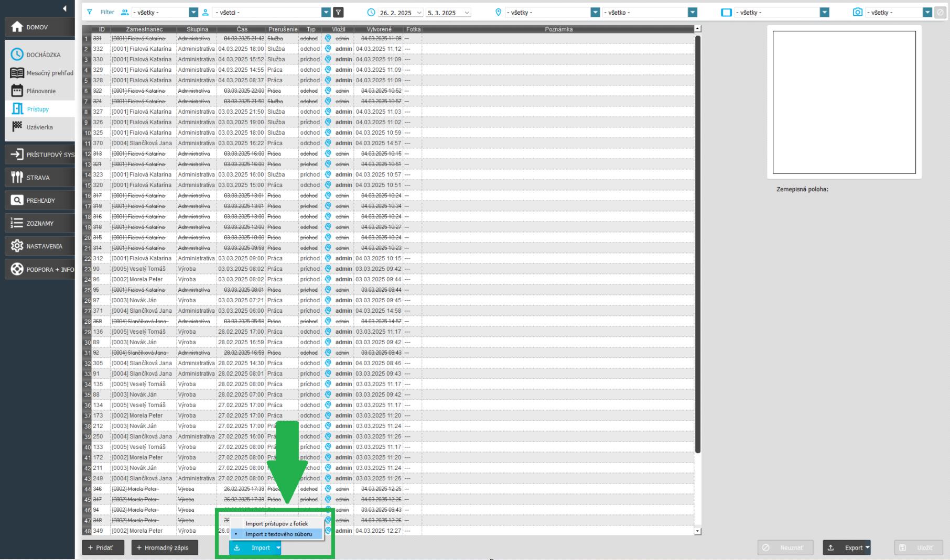The image size is (950, 560).
Task: Select row with ID 332
Action: pos(388,49)
